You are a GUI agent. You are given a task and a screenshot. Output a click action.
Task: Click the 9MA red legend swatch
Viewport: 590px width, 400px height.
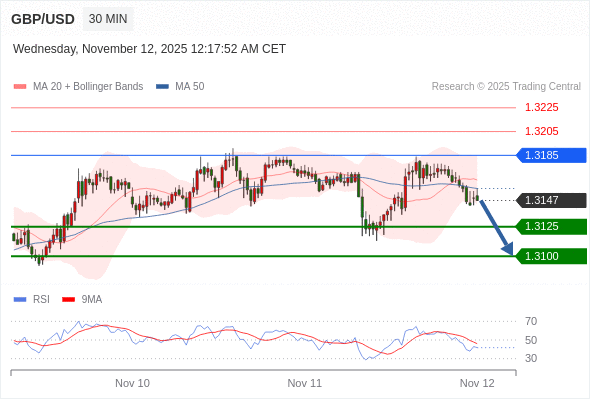[x=68, y=300]
